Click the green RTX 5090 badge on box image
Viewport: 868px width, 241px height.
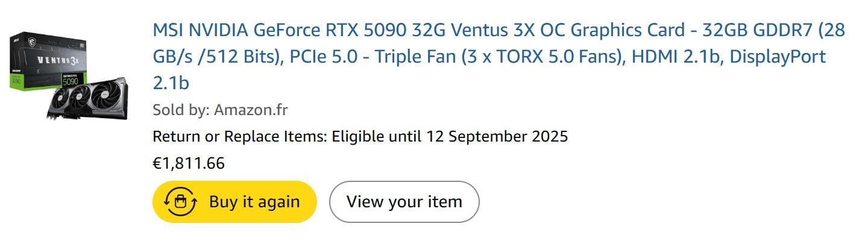71,80
